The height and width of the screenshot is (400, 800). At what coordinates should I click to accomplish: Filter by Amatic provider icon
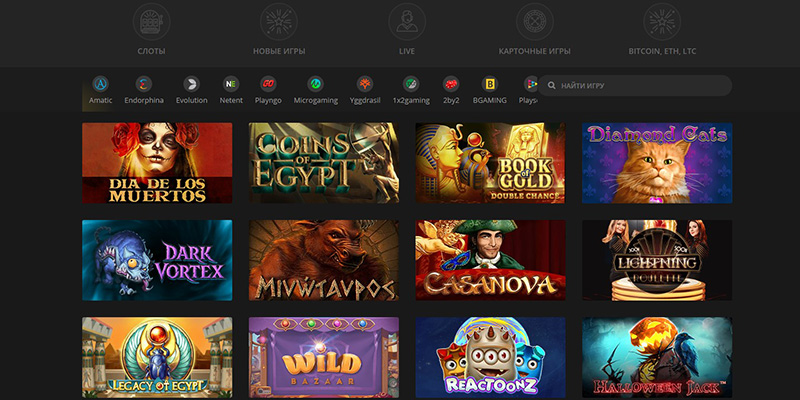pyautogui.click(x=101, y=84)
